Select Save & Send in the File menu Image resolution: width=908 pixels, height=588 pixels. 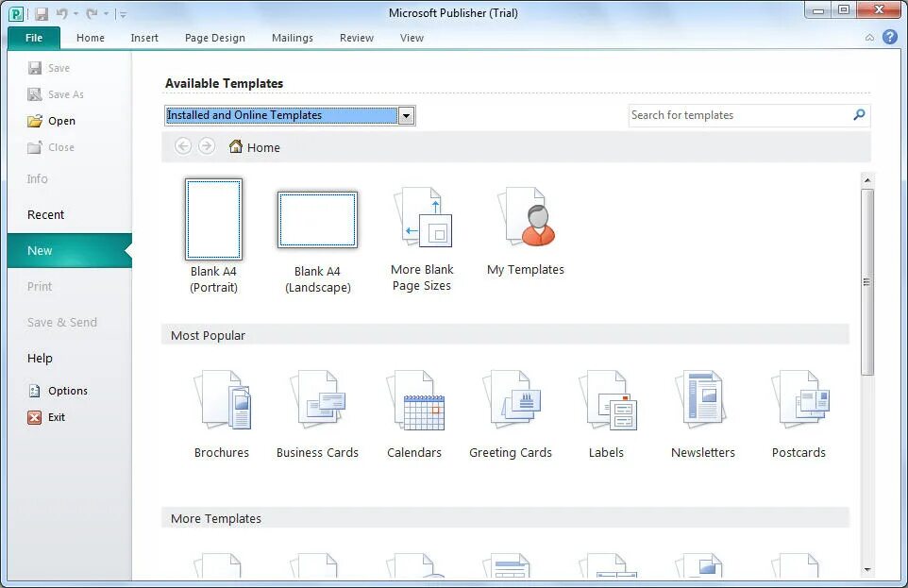[x=61, y=322]
